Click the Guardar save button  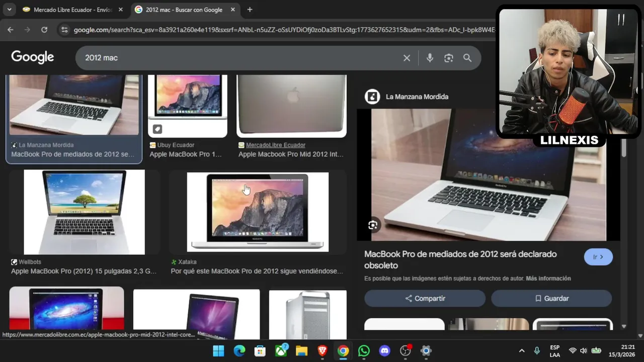click(x=551, y=298)
